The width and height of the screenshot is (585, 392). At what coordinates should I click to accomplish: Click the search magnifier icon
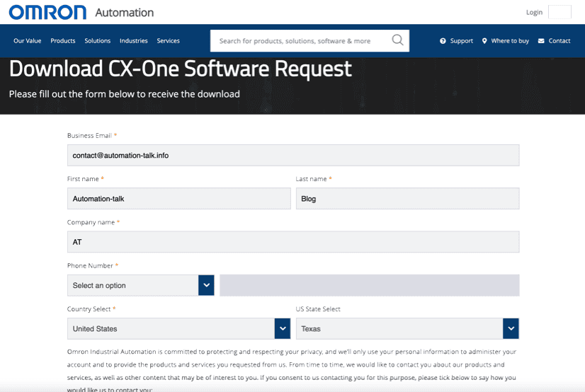398,40
